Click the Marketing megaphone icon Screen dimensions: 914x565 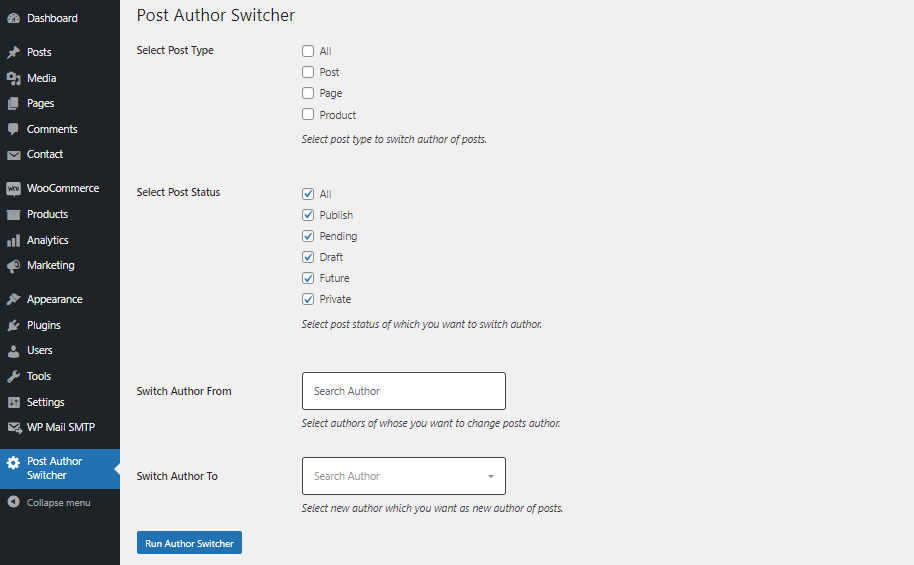13,266
